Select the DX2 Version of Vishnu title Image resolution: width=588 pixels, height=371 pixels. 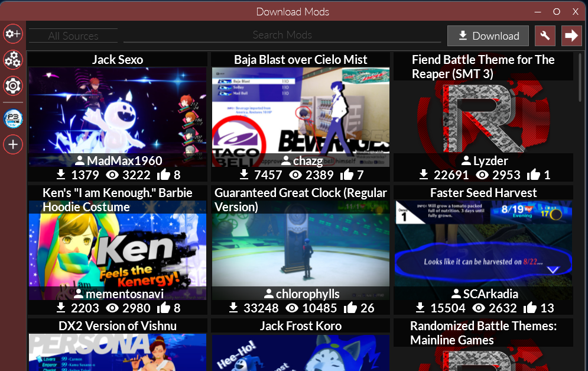click(118, 325)
